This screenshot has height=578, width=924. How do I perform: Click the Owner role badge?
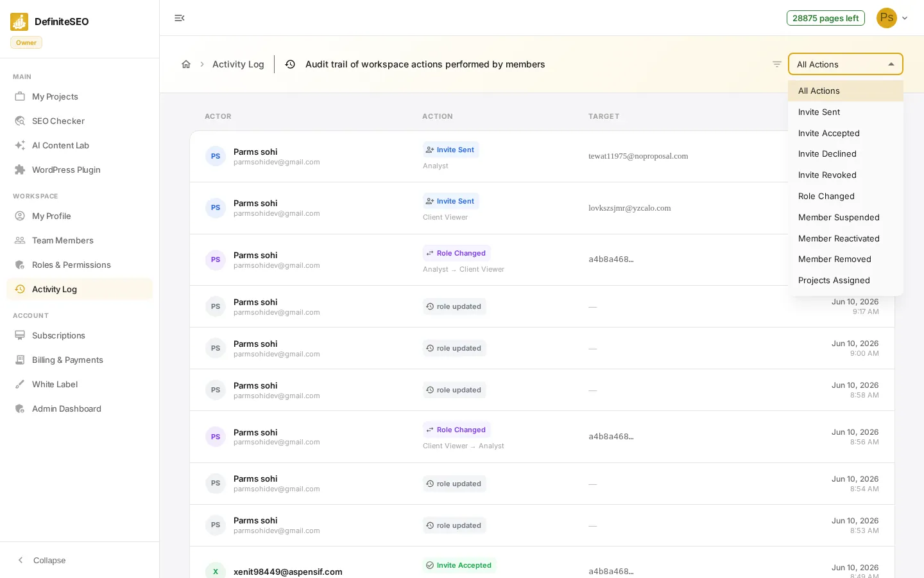pyautogui.click(x=26, y=42)
